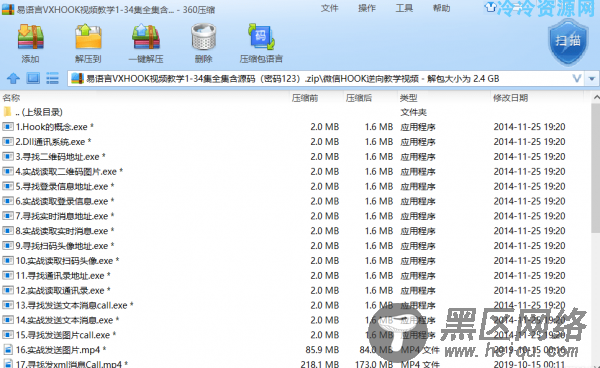This screenshot has height=368, width=600.
Task: Click exe icon of 9.寻找扫码头像地址.exe
Action: pos(8,246)
